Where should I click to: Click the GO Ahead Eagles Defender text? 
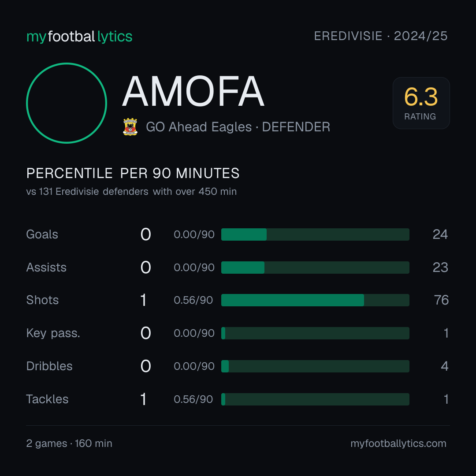click(x=238, y=127)
